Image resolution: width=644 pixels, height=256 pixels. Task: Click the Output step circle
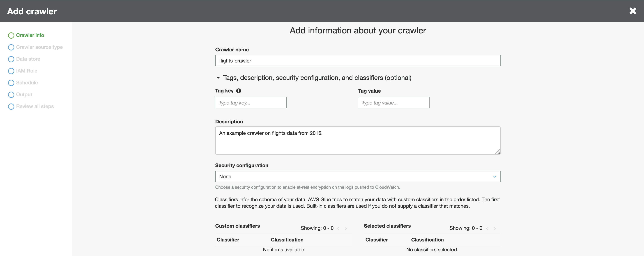(x=11, y=95)
